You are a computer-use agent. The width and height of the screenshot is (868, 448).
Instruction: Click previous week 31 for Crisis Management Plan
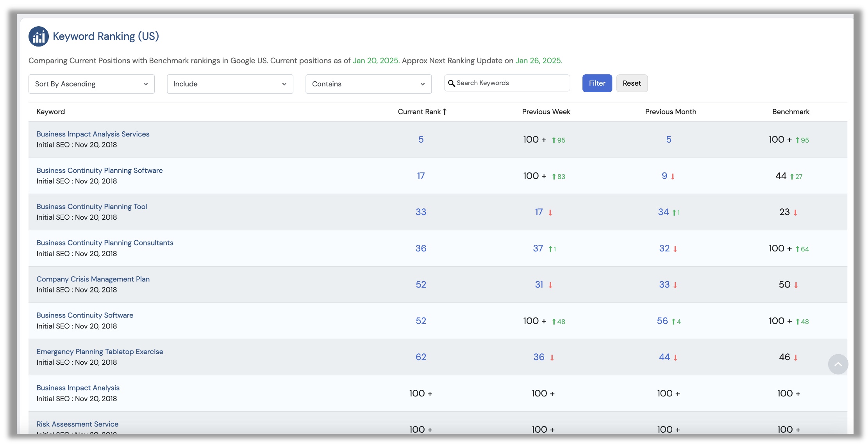point(539,285)
